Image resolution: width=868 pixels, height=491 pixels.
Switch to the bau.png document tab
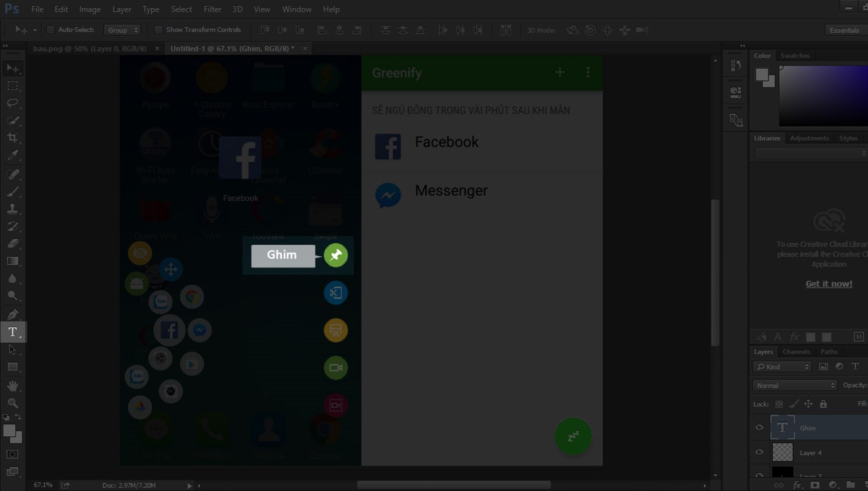coord(89,49)
